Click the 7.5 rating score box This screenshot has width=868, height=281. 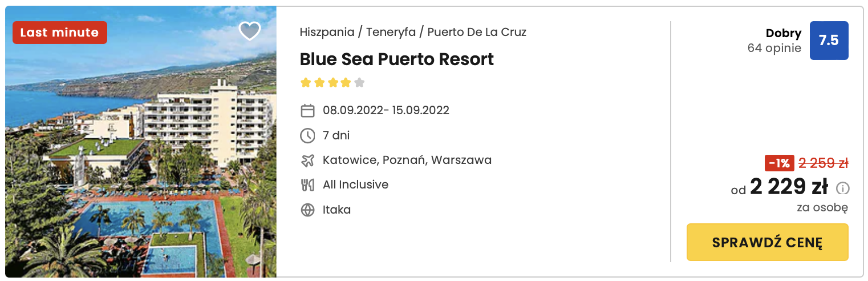tap(829, 41)
